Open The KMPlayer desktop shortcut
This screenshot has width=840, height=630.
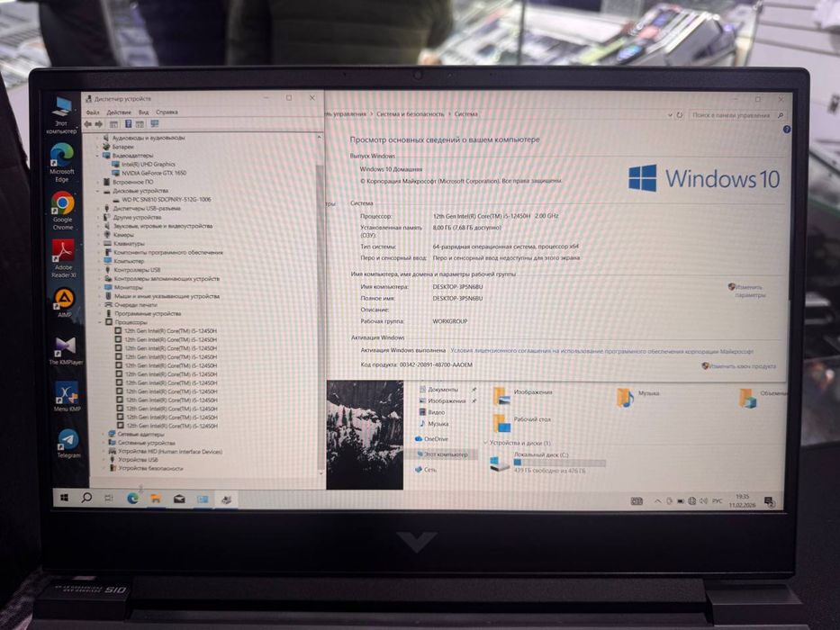coord(66,350)
